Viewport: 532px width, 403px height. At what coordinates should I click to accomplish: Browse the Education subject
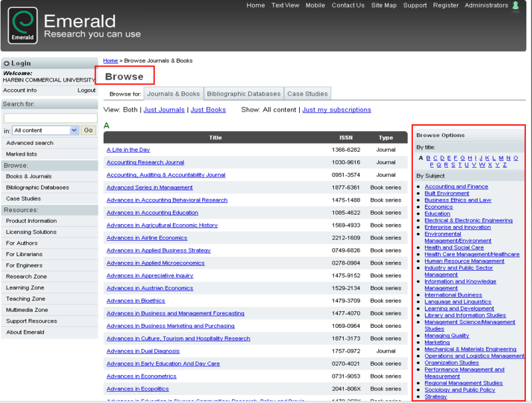click(438, 213)
